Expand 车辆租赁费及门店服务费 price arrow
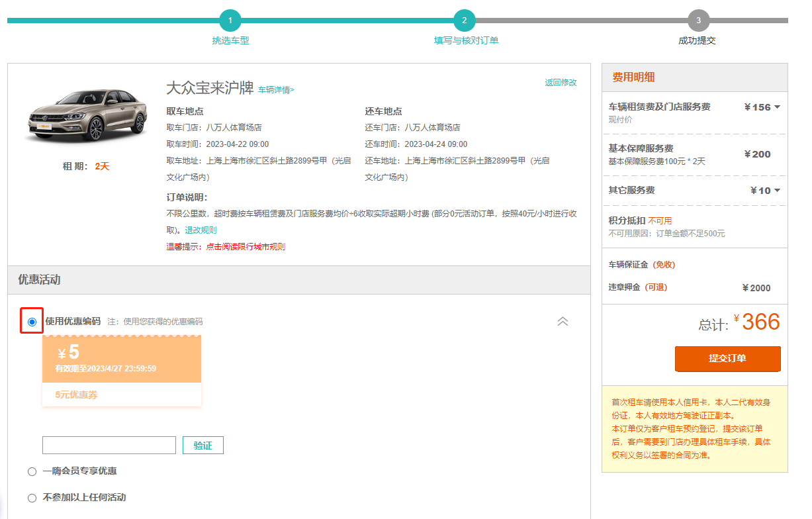 (777, 107)
